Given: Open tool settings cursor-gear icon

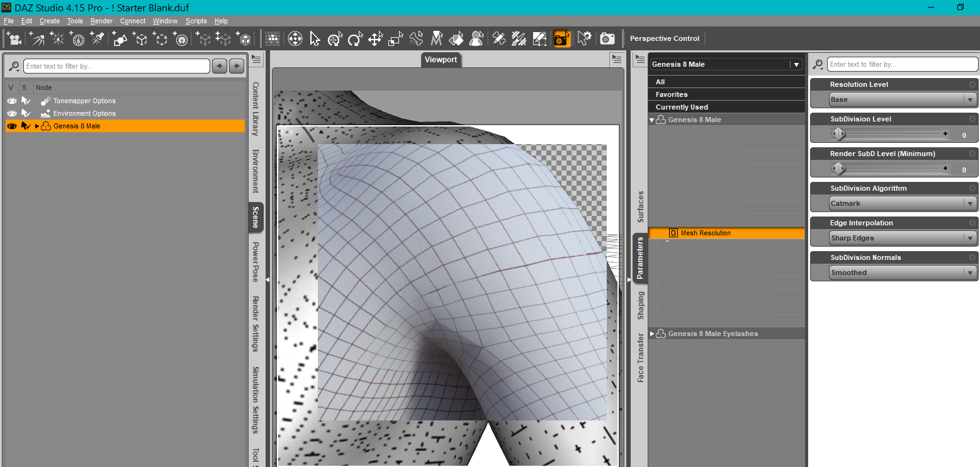Looking at the screenshot, I should pos(585,38).
